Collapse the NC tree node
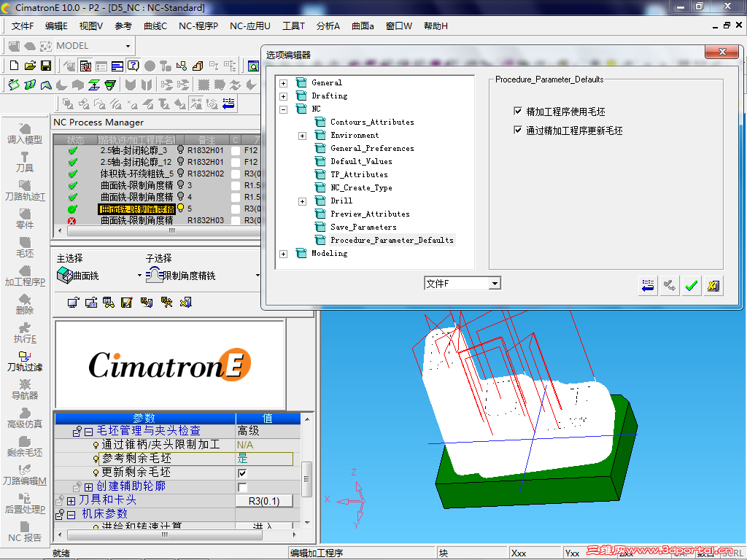 [284, 109]
